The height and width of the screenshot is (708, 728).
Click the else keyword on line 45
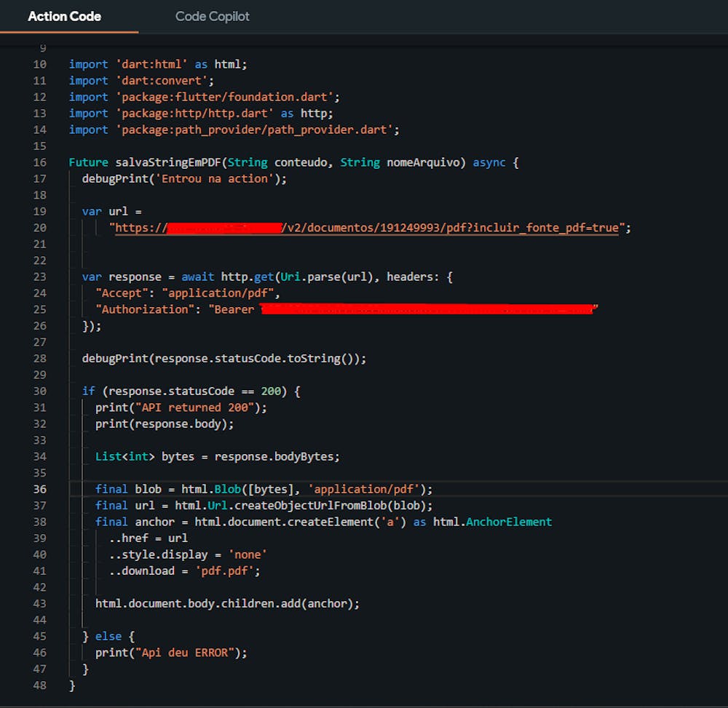tap(108, 637)
